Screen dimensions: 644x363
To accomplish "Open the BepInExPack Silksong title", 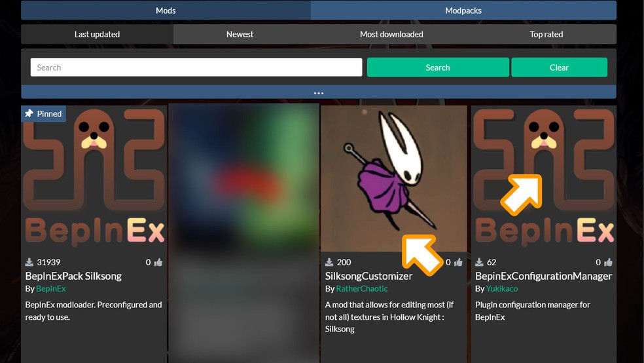I will pos(73,276).
